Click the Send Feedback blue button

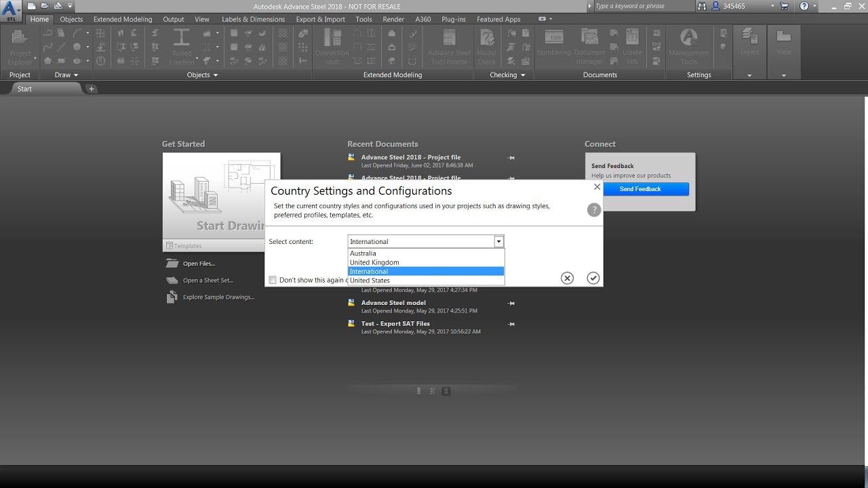click(640, 189)
